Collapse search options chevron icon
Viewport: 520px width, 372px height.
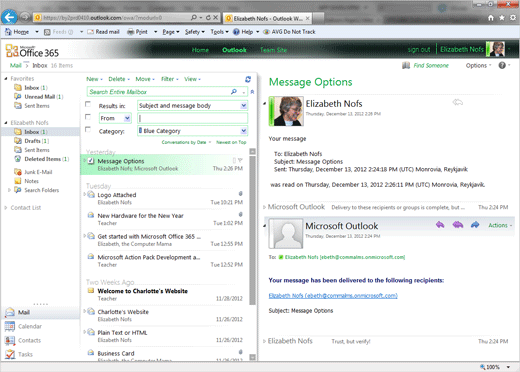coord(252,92)
